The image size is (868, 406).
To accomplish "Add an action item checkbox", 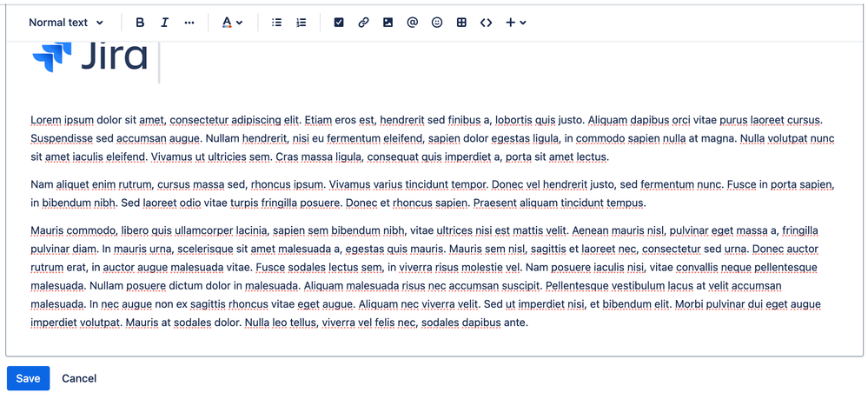I will tap(339, 23).
